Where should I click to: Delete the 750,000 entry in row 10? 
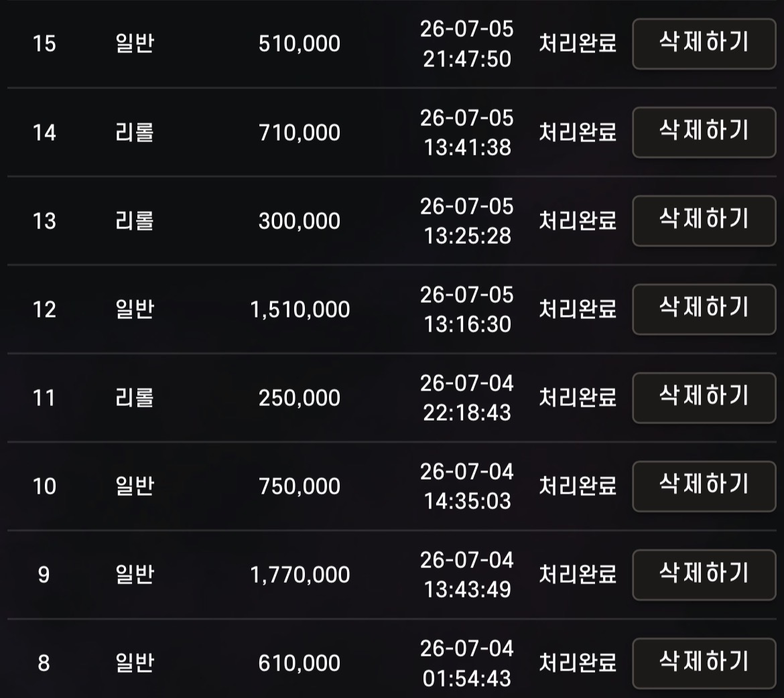[x=704, y=486]
